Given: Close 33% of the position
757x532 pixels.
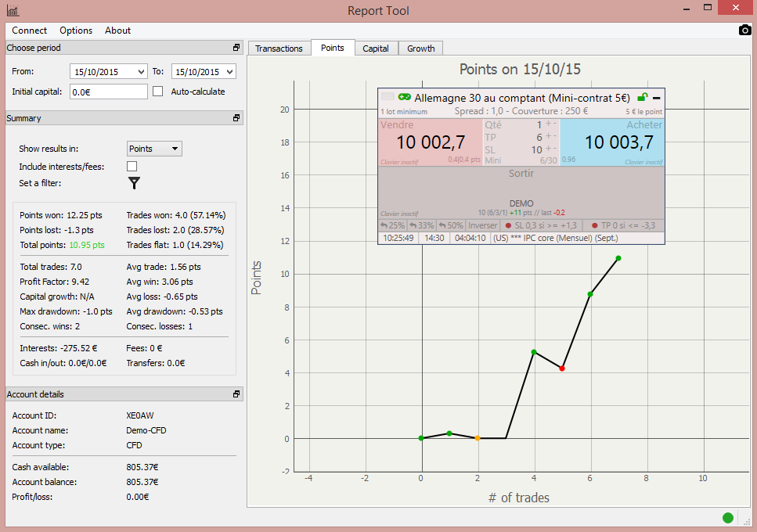Looking at the screenshot, I should (x=422, y=225).
